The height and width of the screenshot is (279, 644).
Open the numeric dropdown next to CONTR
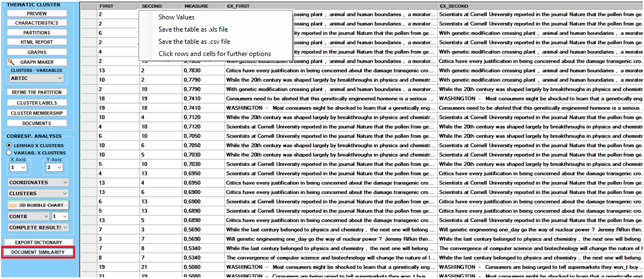point(59,216)
